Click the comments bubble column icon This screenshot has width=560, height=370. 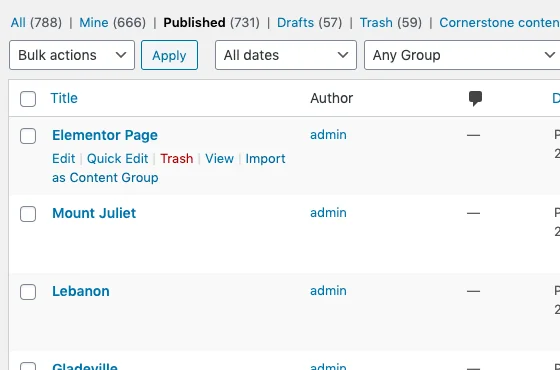475,98
